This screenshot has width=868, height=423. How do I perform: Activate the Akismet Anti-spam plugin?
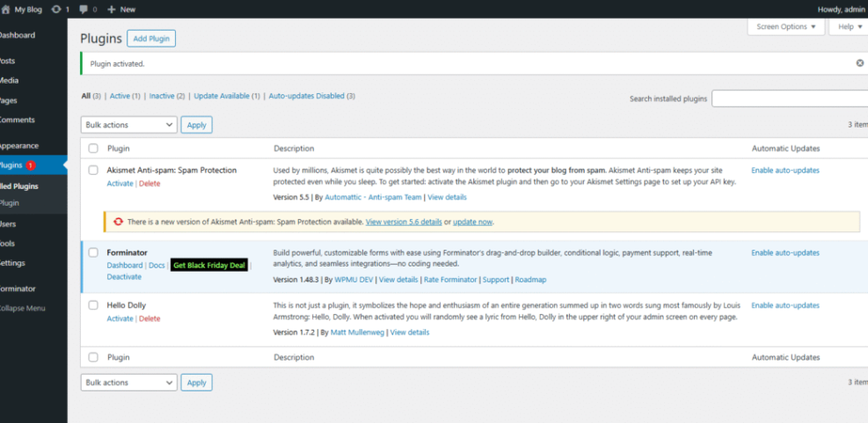coord(120,183)
